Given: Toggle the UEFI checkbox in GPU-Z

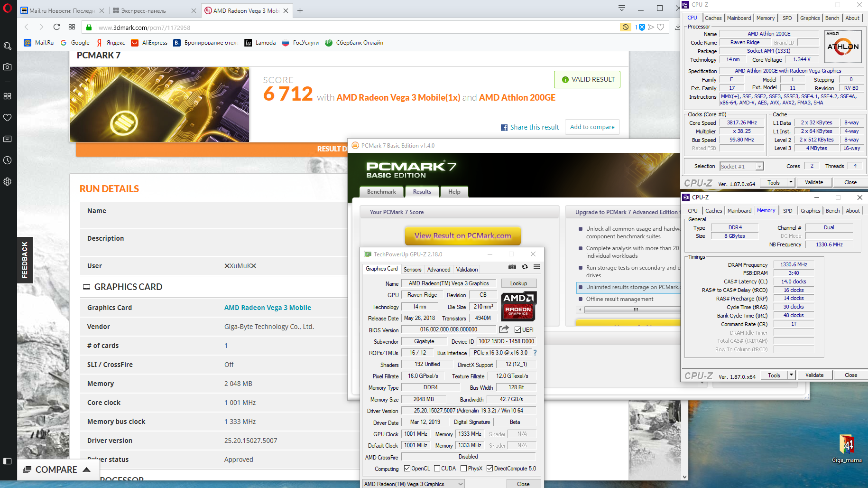Looking at the screenshot, I should tap(518, 330).
